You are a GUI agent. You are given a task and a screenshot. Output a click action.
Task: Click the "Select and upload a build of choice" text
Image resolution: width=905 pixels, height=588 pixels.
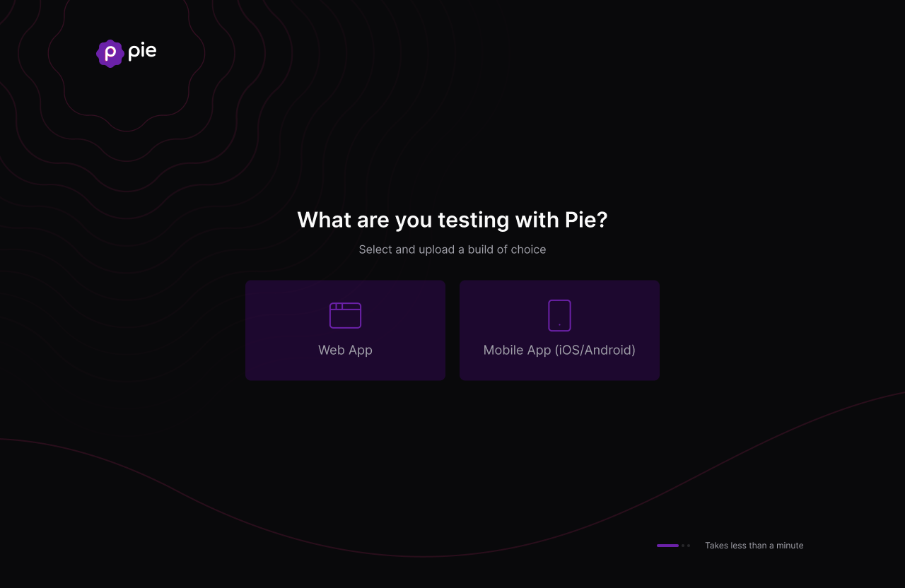click(x=452, y=249)
